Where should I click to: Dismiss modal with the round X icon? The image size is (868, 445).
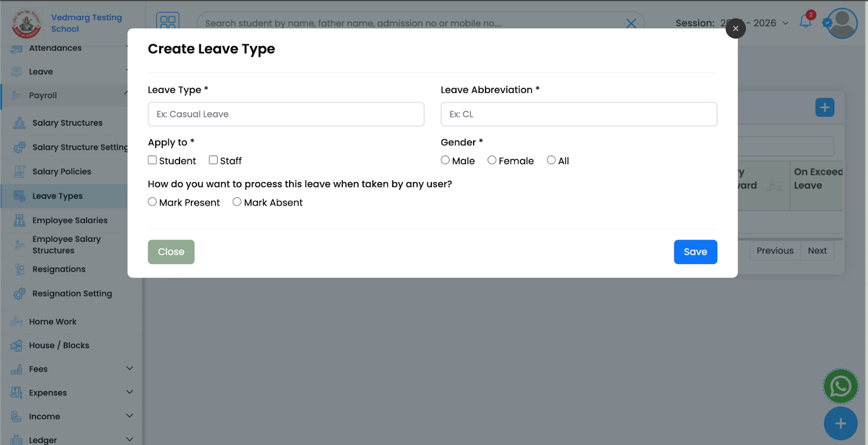click(735, 29)
